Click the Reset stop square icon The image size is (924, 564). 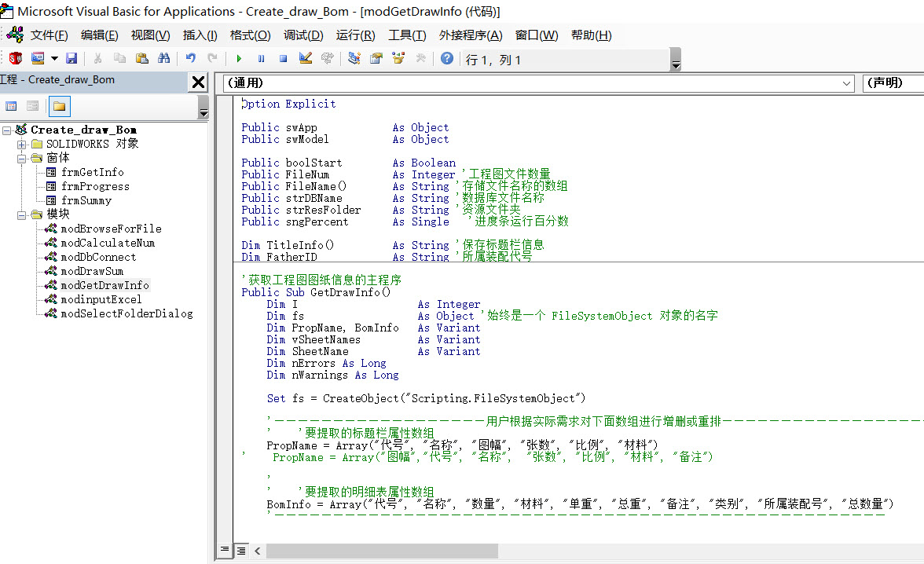283,58
